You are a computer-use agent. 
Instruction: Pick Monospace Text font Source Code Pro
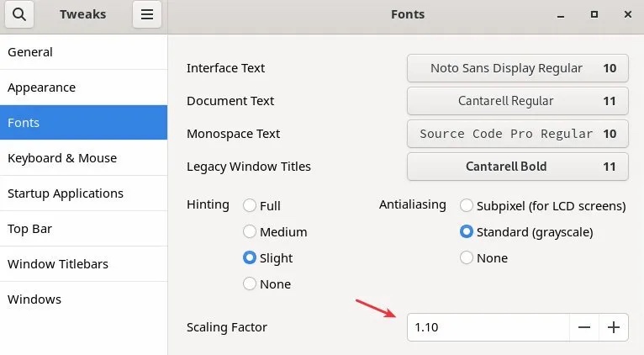[517, 134]
